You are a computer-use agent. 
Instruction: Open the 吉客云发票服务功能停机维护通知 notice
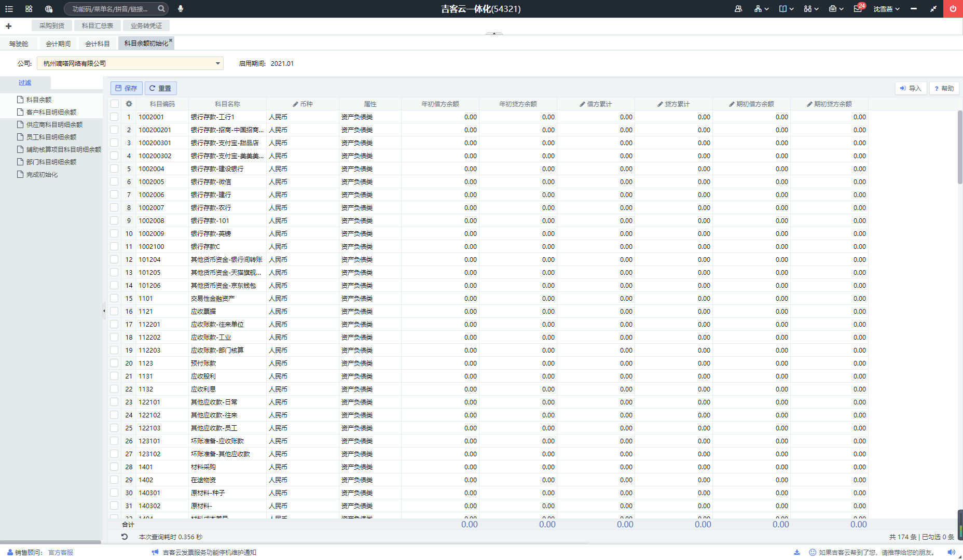[x=210, y=552]
